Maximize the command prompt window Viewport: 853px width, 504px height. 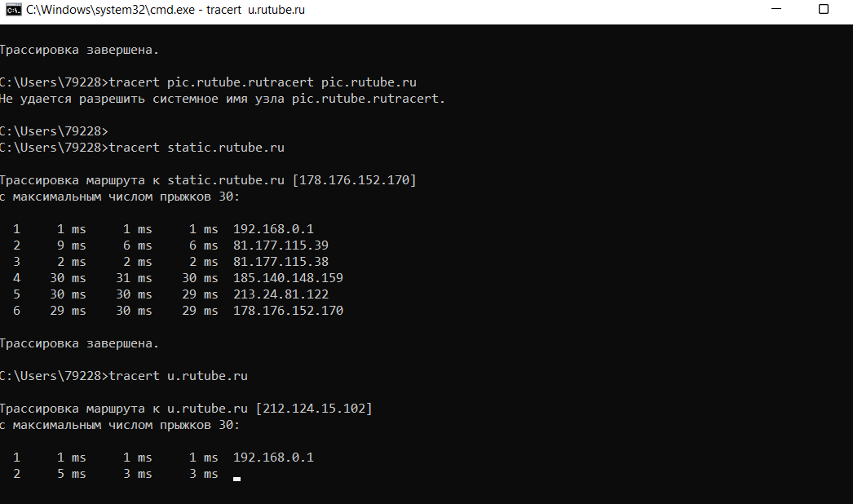tap(824, 12)
